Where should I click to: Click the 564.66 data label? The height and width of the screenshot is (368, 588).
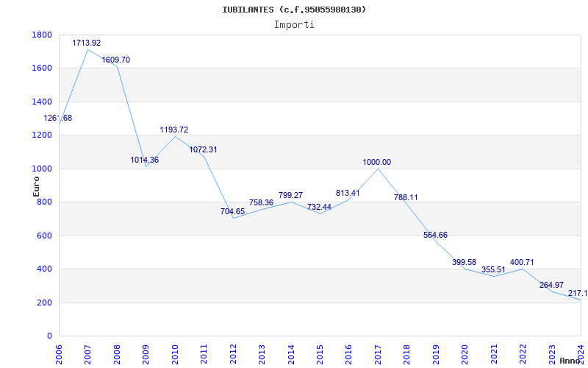(x=435, y=235)
